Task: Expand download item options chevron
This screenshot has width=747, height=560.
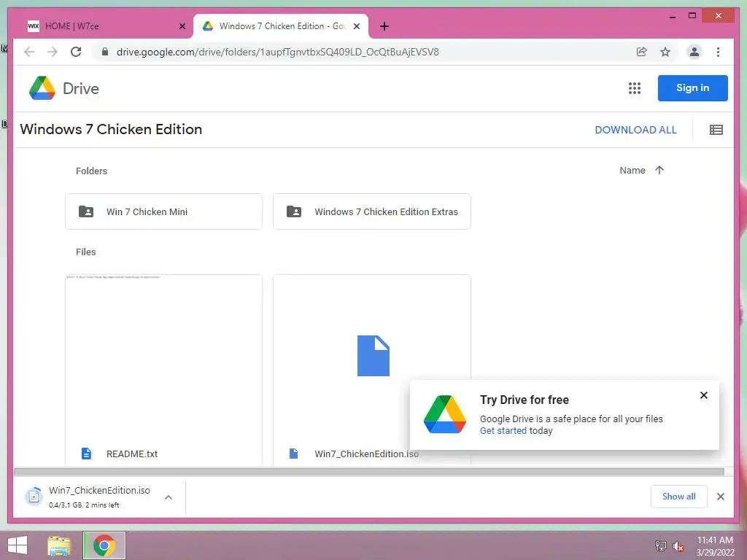Action: pyautogui.click(x=169, y=497)
